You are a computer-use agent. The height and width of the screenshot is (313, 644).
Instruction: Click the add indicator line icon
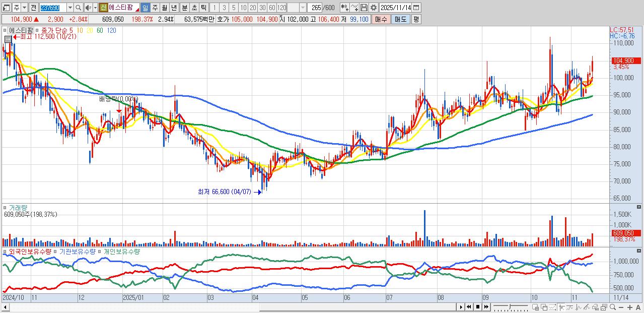click(354, 8)
